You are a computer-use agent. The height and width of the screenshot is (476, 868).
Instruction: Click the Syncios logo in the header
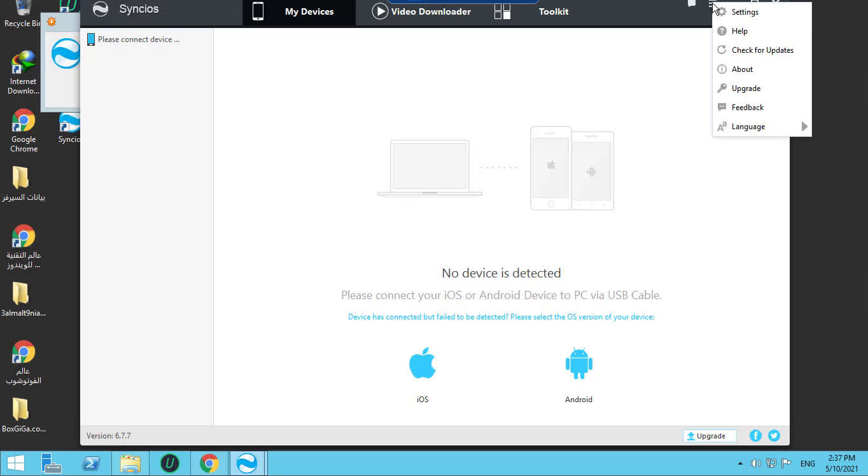click(101, 10)
